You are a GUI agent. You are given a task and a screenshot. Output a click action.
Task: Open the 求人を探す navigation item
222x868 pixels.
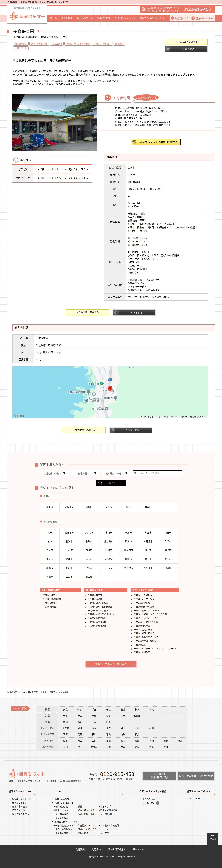67,18
